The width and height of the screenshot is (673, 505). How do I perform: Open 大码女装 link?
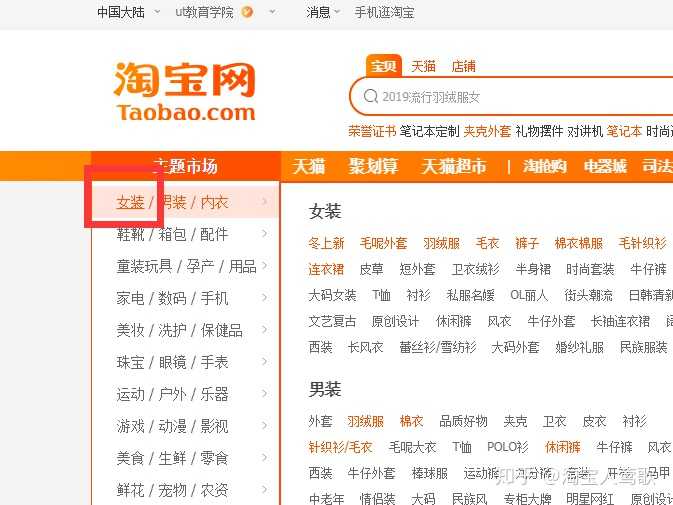point(332,295)
